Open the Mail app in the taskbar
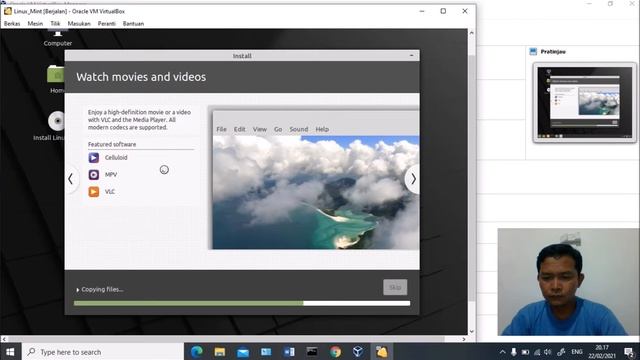 pos(242,352)
